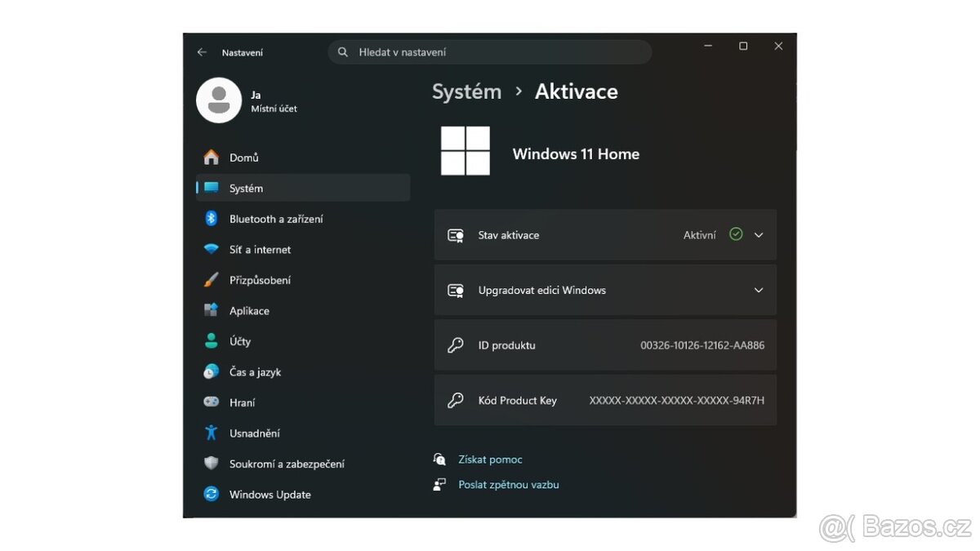Click the Windows logo
980x551 pixels.
(x=465, y=151)
